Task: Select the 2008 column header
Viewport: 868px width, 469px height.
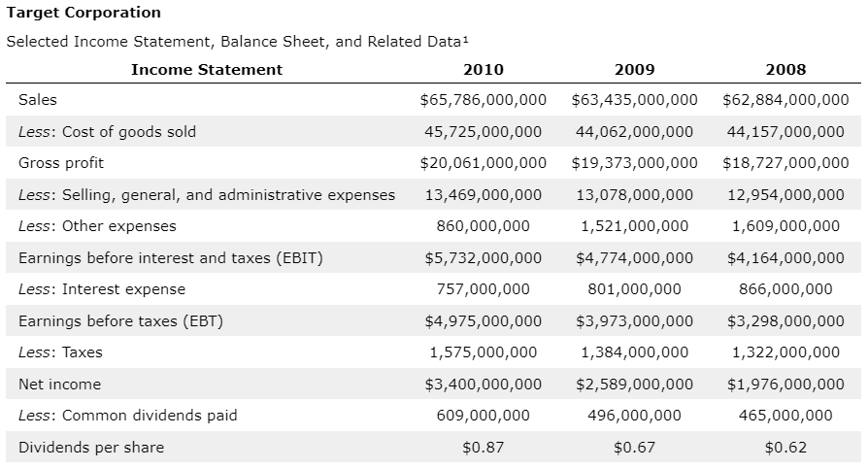Action: pyautogui.click(x=785, y=70)
